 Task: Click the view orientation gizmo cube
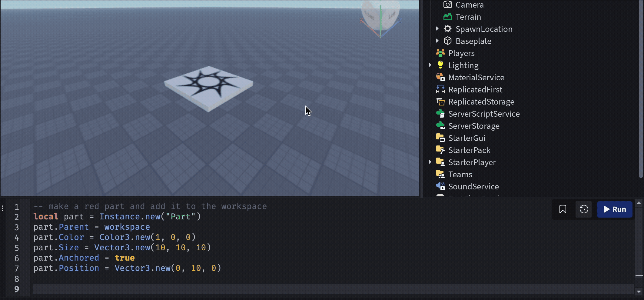click(x=380, y=15)
